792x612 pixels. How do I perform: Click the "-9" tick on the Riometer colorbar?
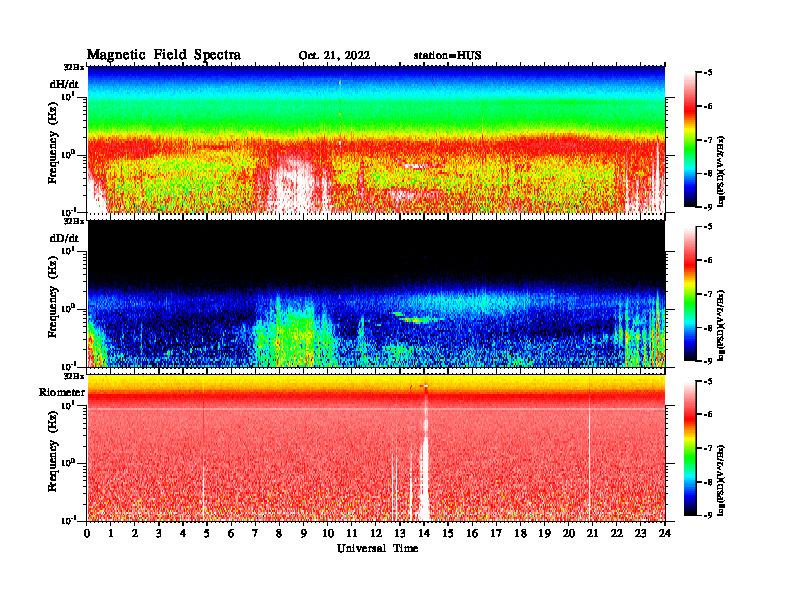click(708, 515)
